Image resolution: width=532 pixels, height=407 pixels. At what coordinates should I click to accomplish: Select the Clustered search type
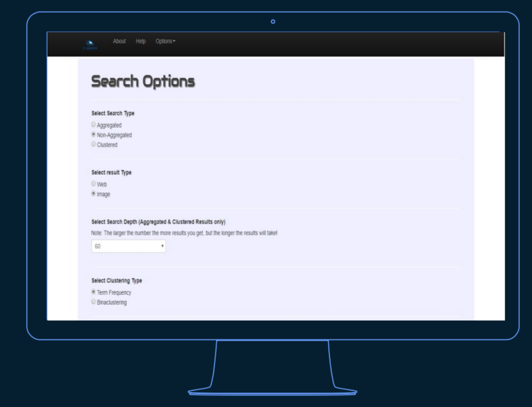(93, 144)
